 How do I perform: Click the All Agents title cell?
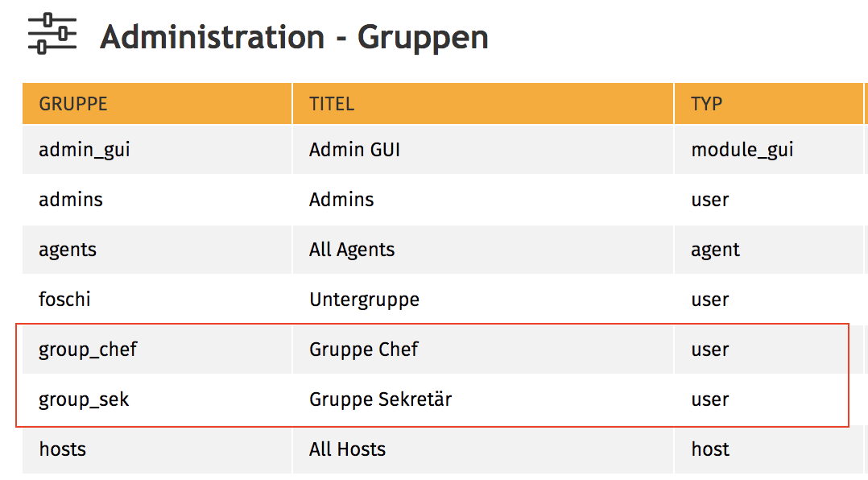(x=352, y=250)
